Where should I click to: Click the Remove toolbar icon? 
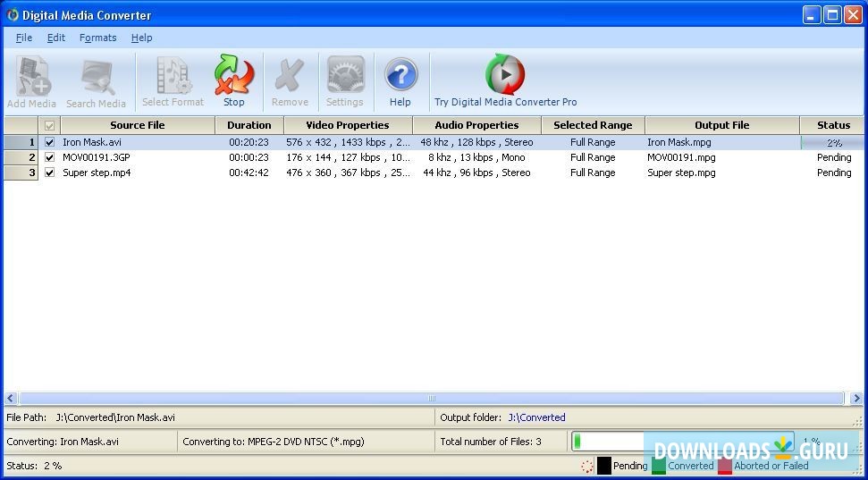point(290,81)
